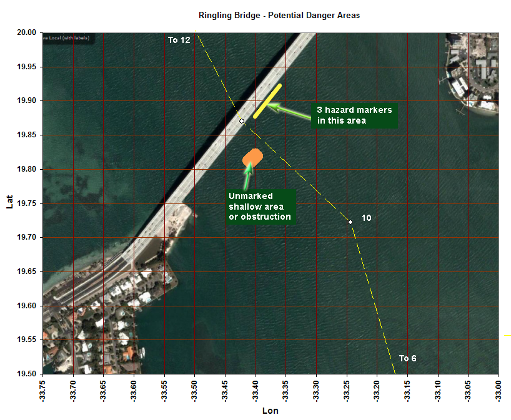Click the 'Local (with labels)' map overlay label
This screenshot has height=420, width=511.
tap(66, 38)
